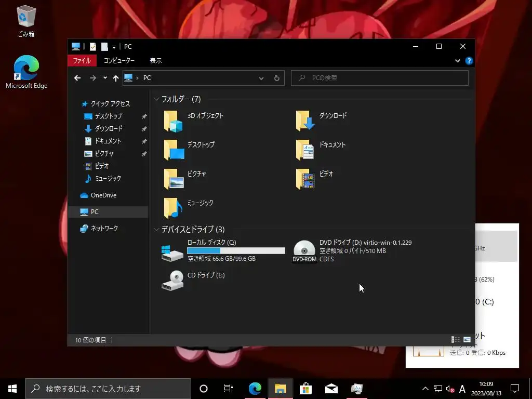Click the C: drive capacity bar
Image resolution: width=532 pixels, height=399 pixels.
click(236, 251)
